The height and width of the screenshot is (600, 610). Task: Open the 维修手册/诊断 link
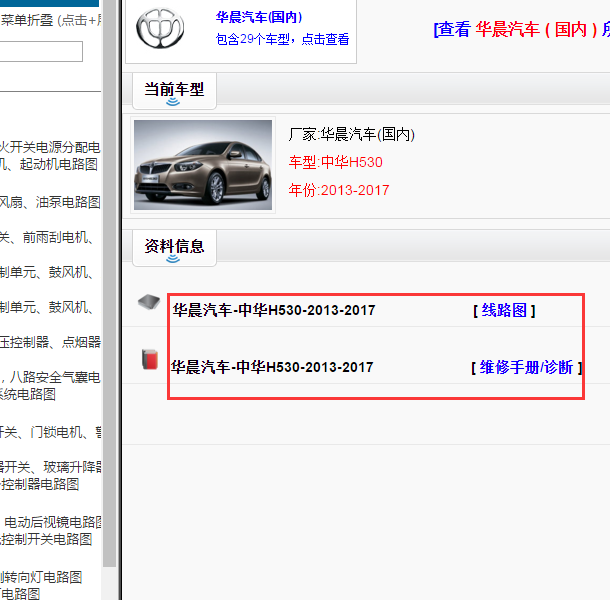click(x=526, y=367)
